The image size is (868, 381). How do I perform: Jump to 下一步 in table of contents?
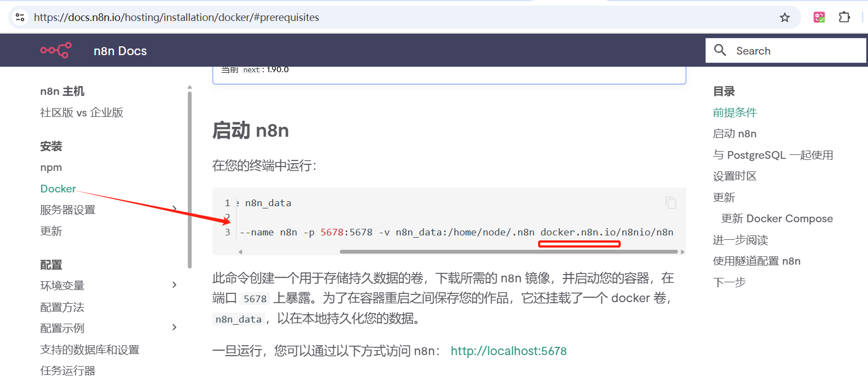point(729,282)
